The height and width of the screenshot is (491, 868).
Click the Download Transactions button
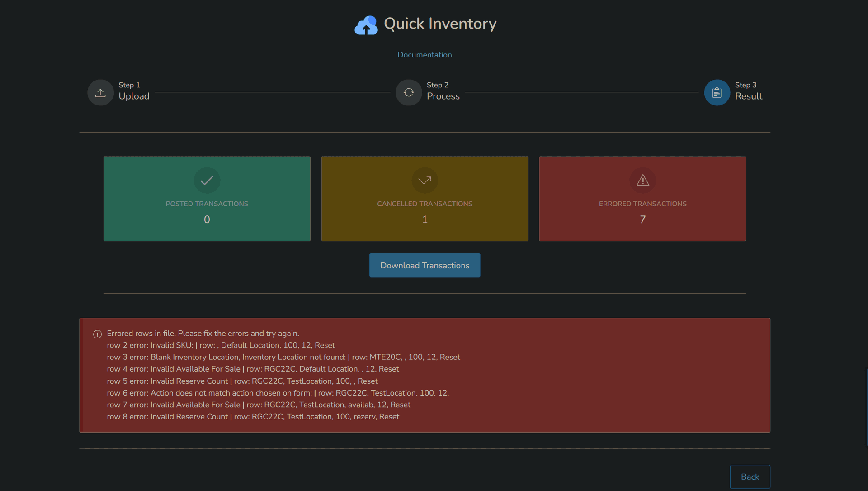click(425, 265)
